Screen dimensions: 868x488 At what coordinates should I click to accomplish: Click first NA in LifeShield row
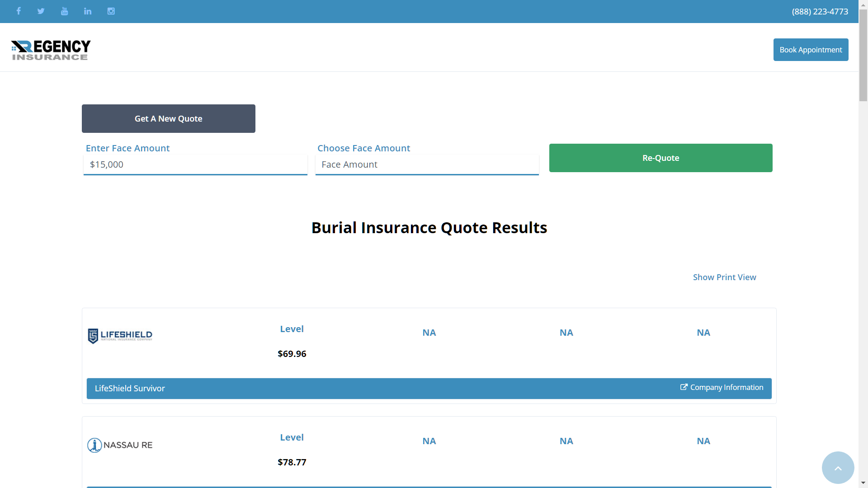[x=429, y=333]
